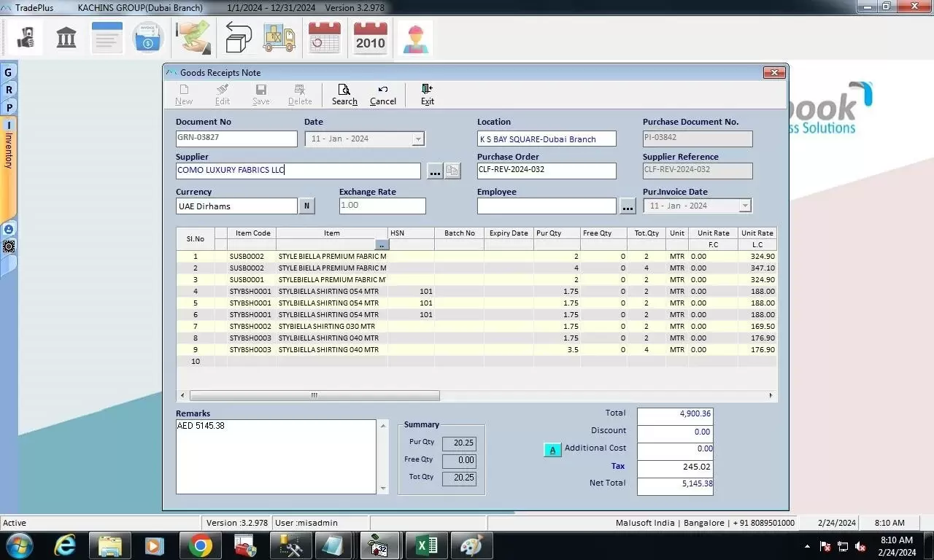Viewport: 934px width, 560px height.
Task: Click the Employee field
Action: (547, 206)
